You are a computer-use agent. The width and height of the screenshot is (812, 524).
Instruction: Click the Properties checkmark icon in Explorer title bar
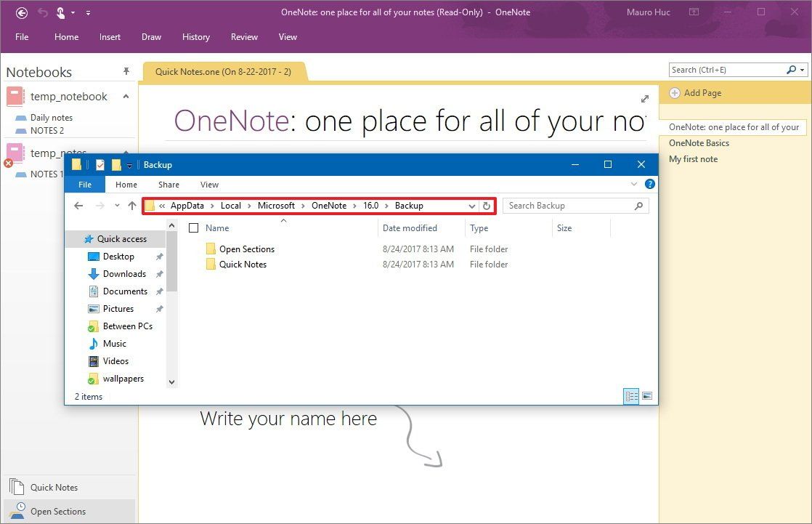click(100, 165)
